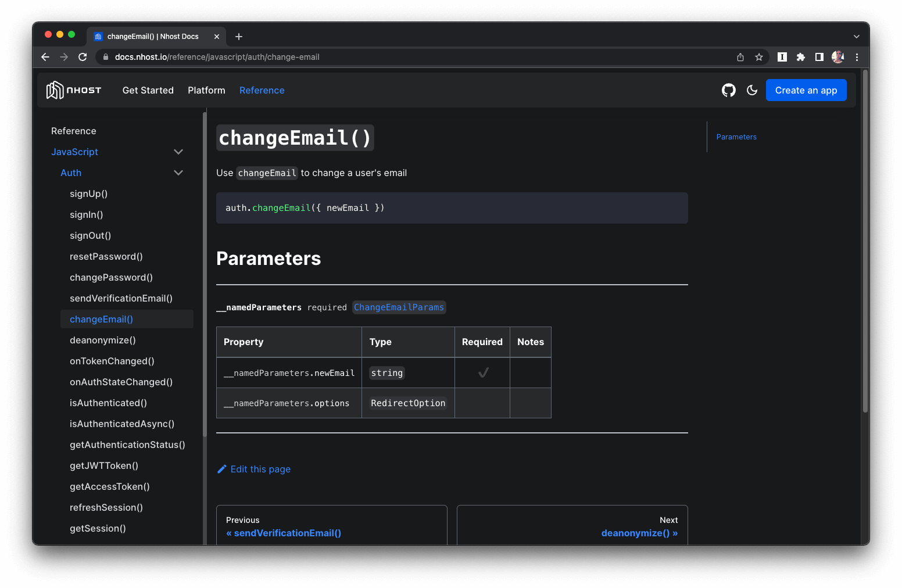Viewport: 902px width, 588px height.
Task: Click the __namedParameters.newEmail cell
Action: point(289,373)
